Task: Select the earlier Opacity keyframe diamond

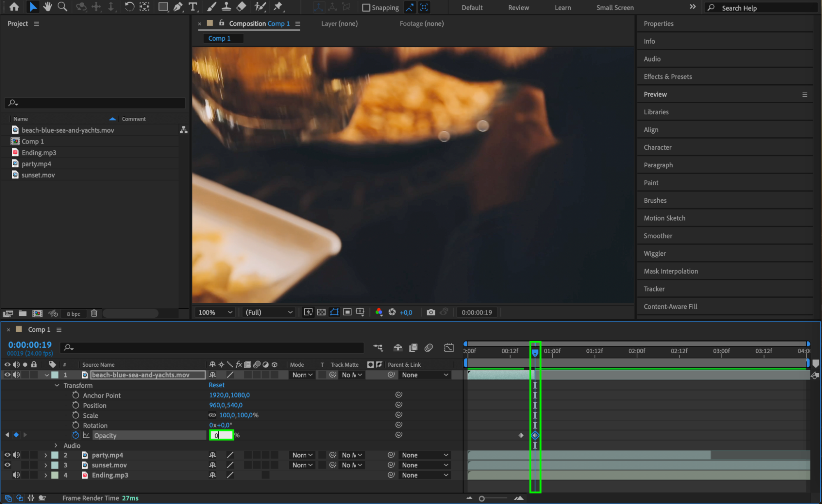Action: click(521, 435)
